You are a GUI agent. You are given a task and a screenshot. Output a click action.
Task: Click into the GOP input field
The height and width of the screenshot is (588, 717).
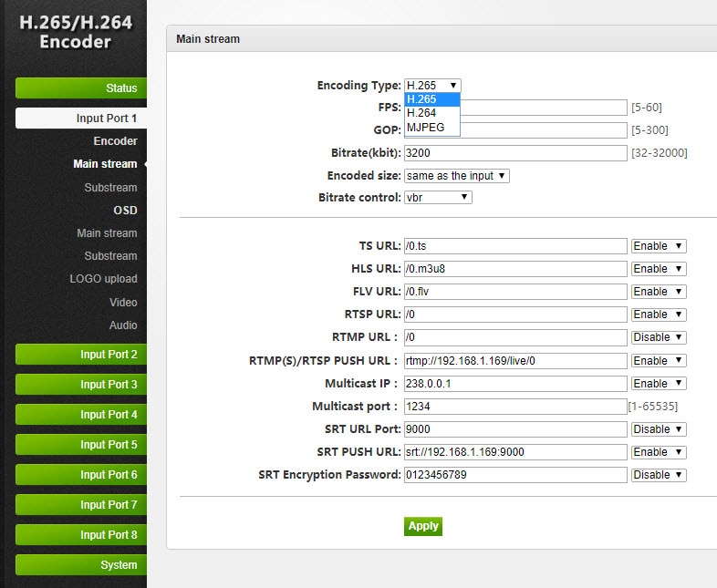point(544,130)
